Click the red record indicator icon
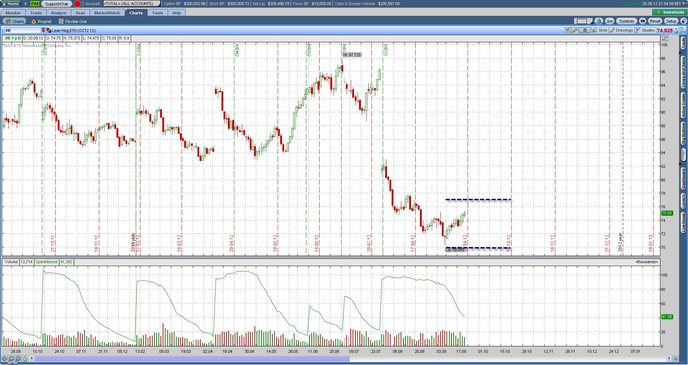This screenshot has height=365, width=688. (x=78, y=4)
